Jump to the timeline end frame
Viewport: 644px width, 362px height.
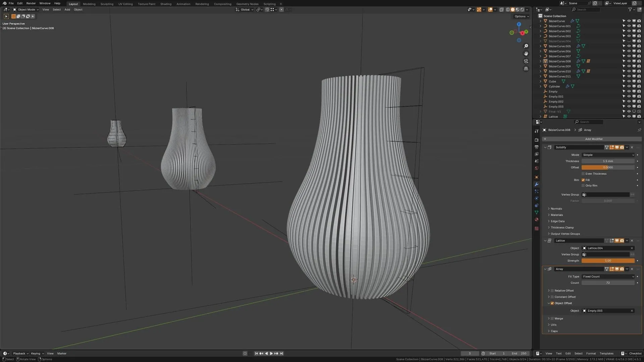[282, 353]
